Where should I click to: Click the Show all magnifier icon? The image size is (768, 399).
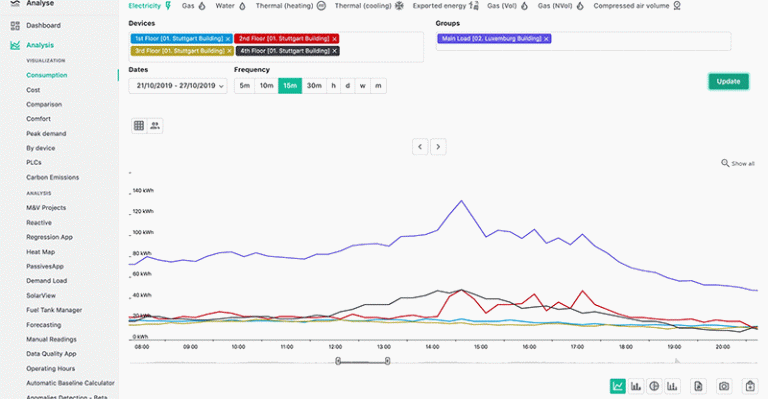[x=725, y=163]
